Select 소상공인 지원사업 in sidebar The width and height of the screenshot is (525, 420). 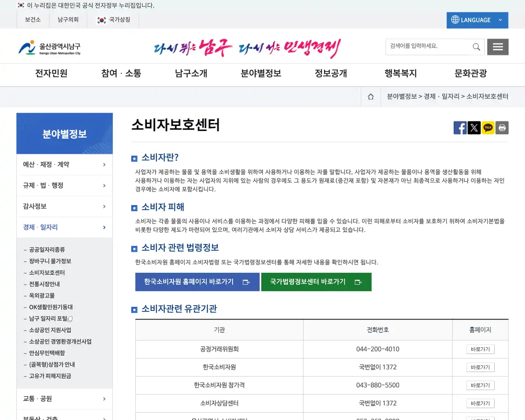[50, 330]
